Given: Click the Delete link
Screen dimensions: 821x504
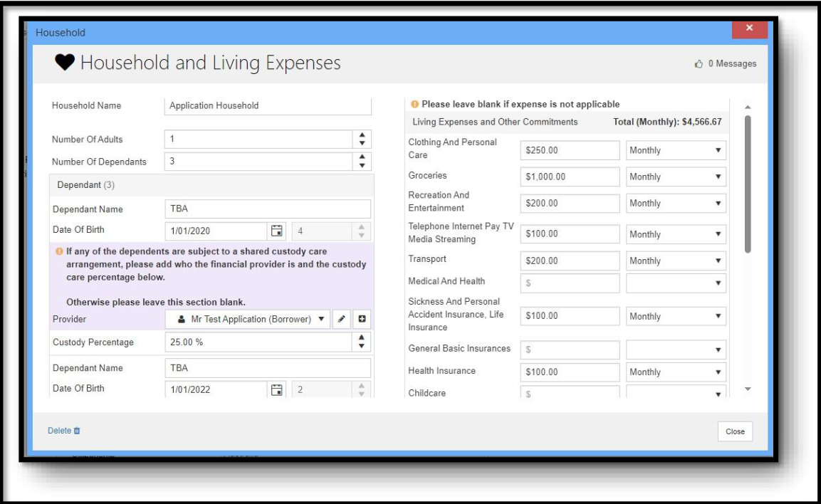Looking at the screenshot, I should (x=60, y=431).
